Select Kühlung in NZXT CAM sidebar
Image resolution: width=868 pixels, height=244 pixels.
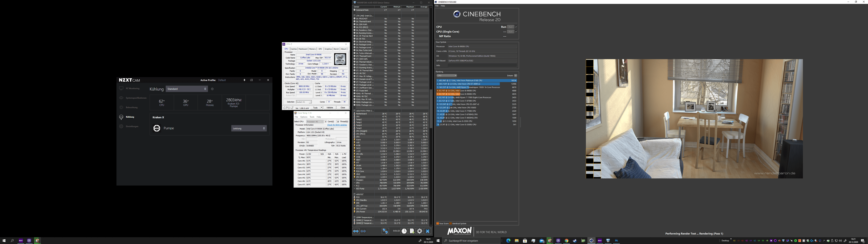(127, 117)
